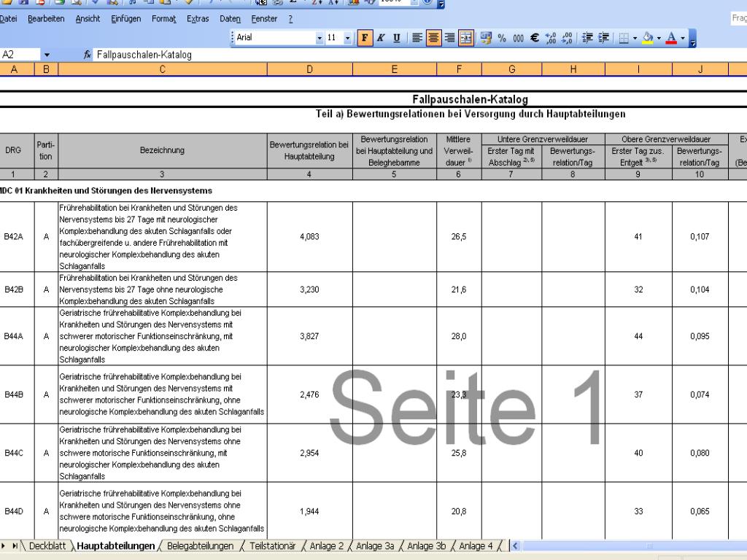Open formatting toolbar options arrow

coord(693,38)
